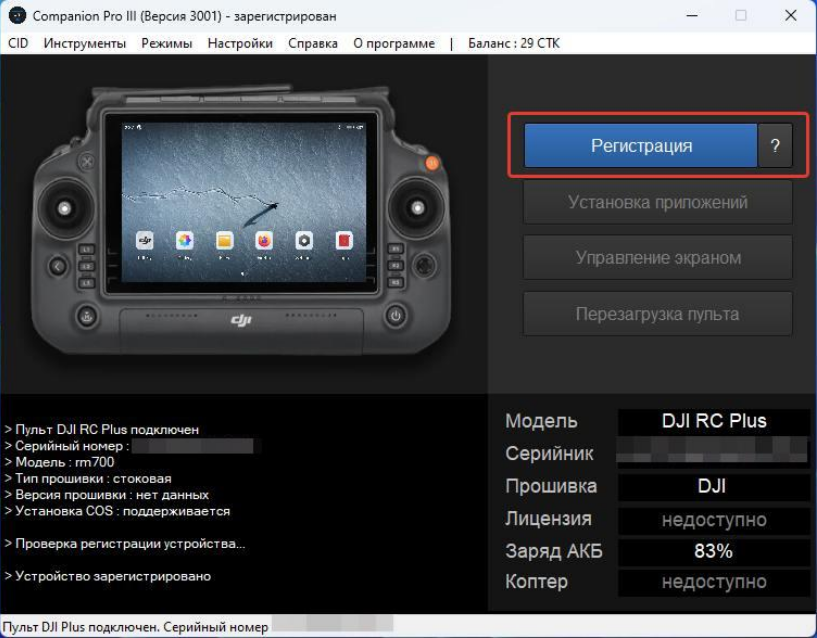Click the orange button on the controller
The image size is (817, 638).
click(432, 163)
